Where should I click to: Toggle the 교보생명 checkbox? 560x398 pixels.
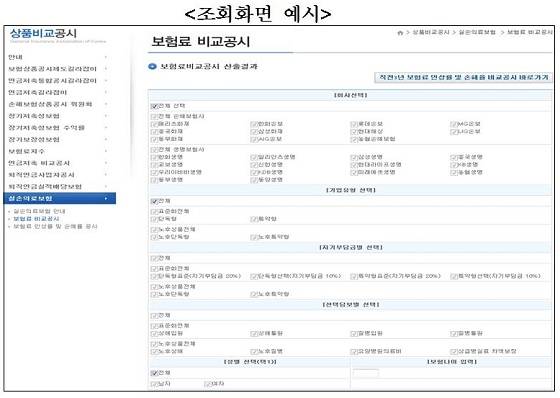click(x=154, y=165)
